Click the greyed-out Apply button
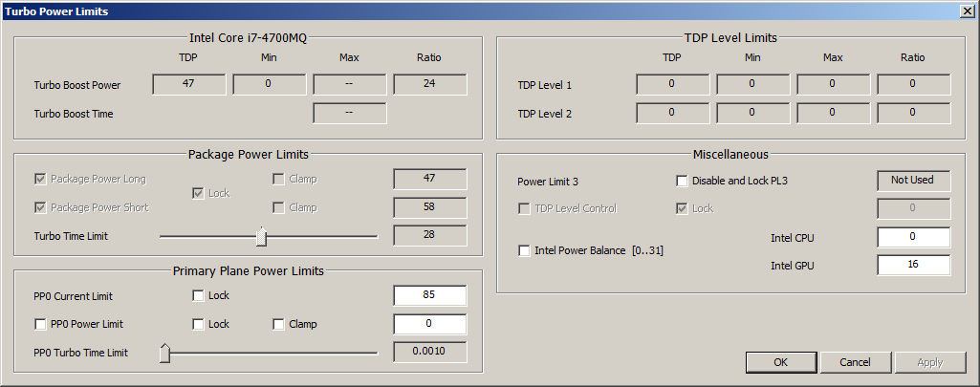This screenshot has height=387, width=980. click(929, 362)
